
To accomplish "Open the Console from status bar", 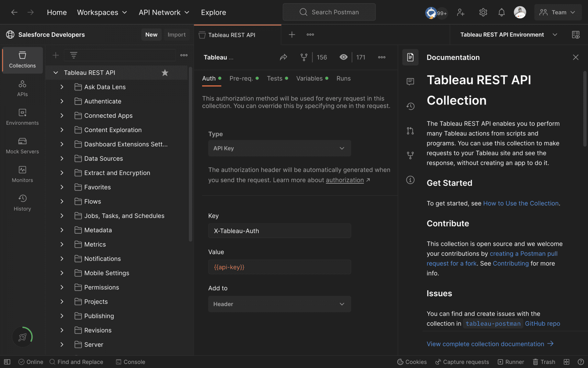I will (130, 362).
